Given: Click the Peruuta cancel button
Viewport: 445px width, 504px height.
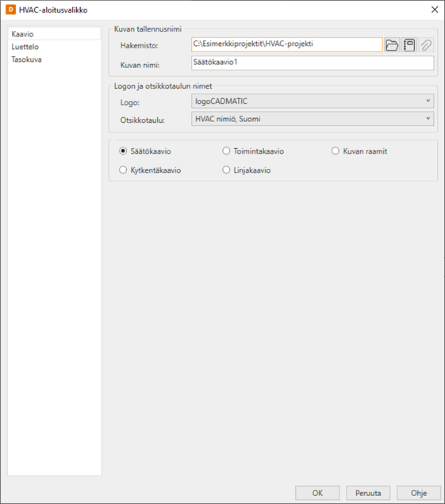Looking at the screenshot, I should click(x=368, y=493).
